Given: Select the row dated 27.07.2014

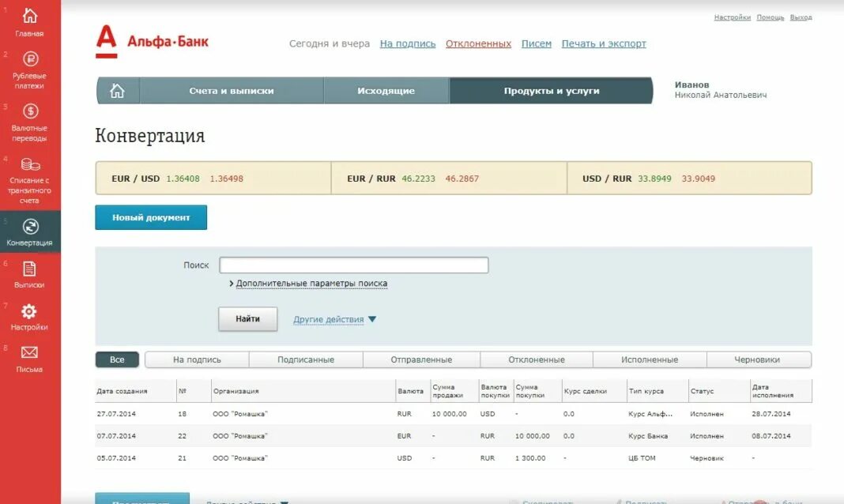Looking at the screenshot, I should point(454,414).
